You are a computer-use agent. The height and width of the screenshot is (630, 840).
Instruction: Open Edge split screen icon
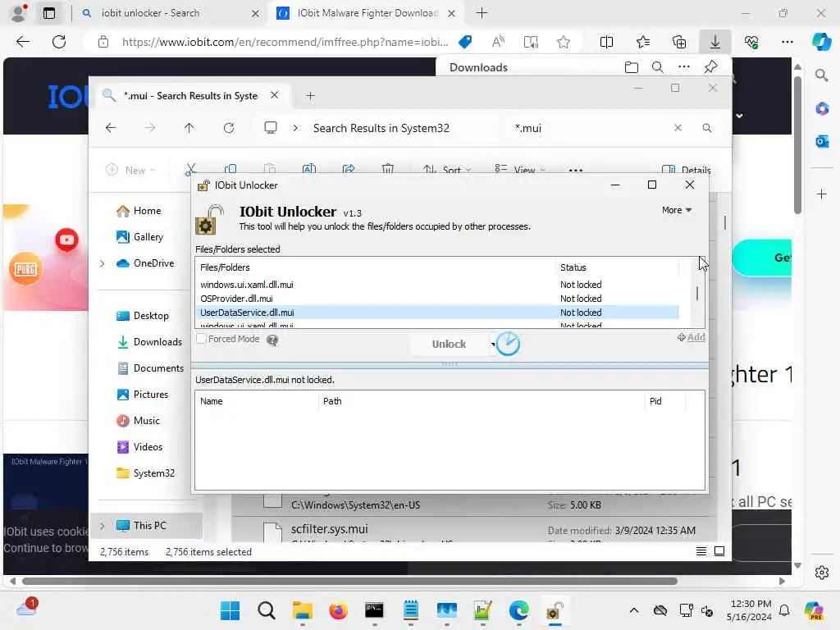tap(606, 42)
